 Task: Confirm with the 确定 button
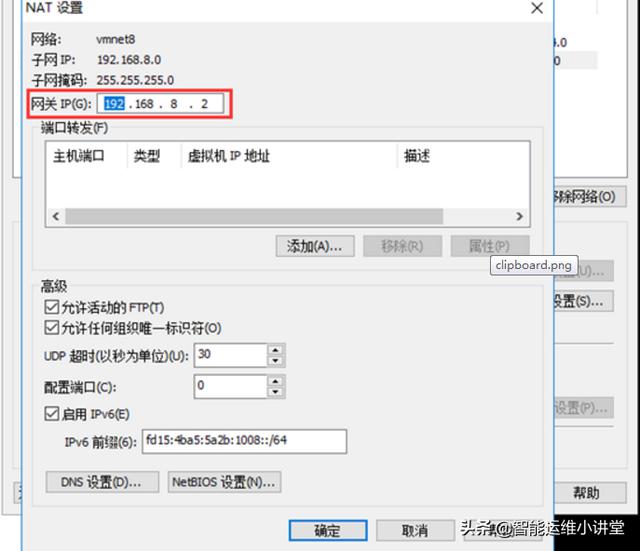(328, 531)
